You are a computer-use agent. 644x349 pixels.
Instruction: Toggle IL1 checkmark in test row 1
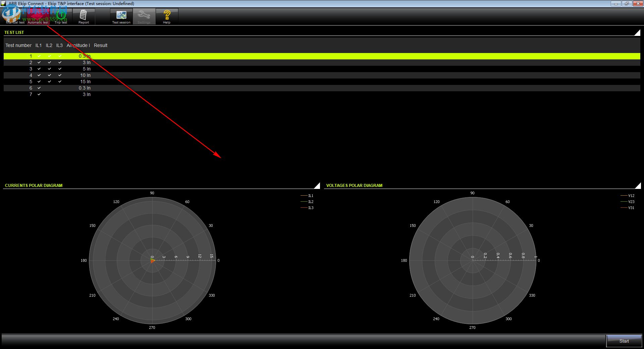coord(39,56)
